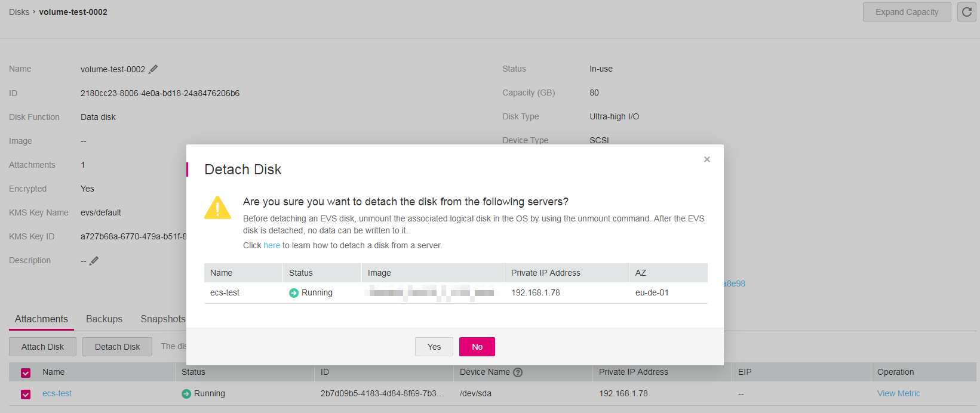Click Expand Capacity button
980x413 pixels.
pos(907,12)
